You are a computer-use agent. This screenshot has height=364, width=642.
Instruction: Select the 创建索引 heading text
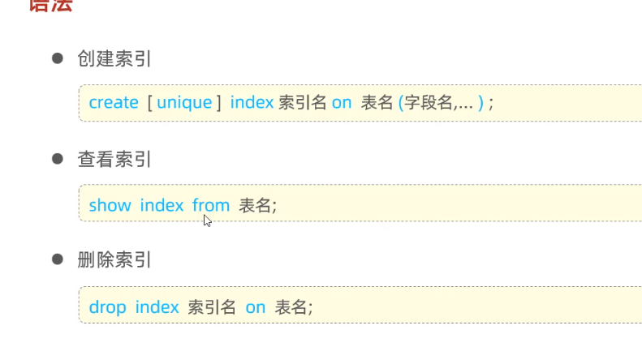point(114,59)
